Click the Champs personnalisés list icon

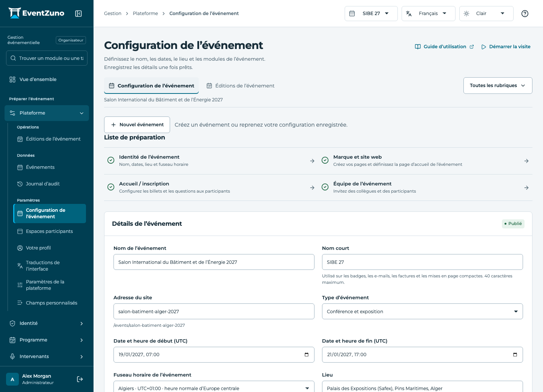(x=20, y=303)
